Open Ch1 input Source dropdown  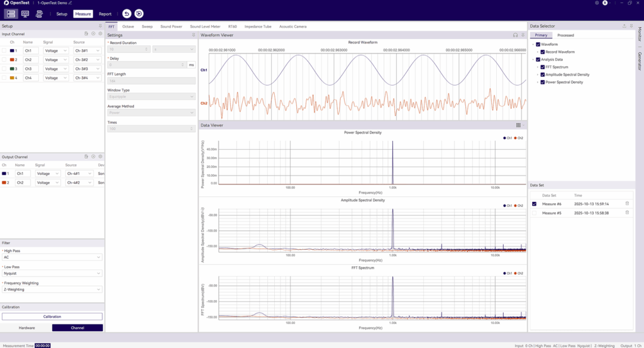[87, 50]
